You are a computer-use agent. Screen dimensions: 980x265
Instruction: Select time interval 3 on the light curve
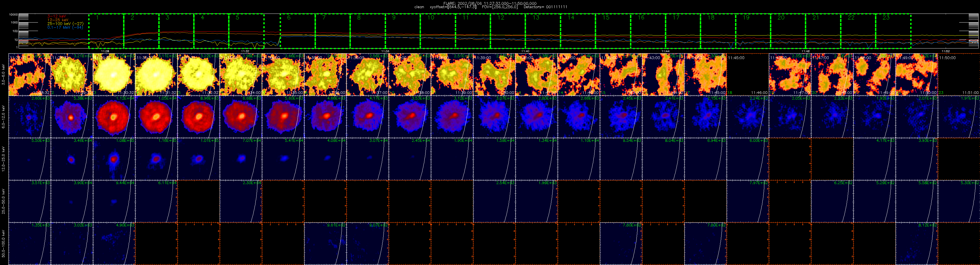point(176,31)
